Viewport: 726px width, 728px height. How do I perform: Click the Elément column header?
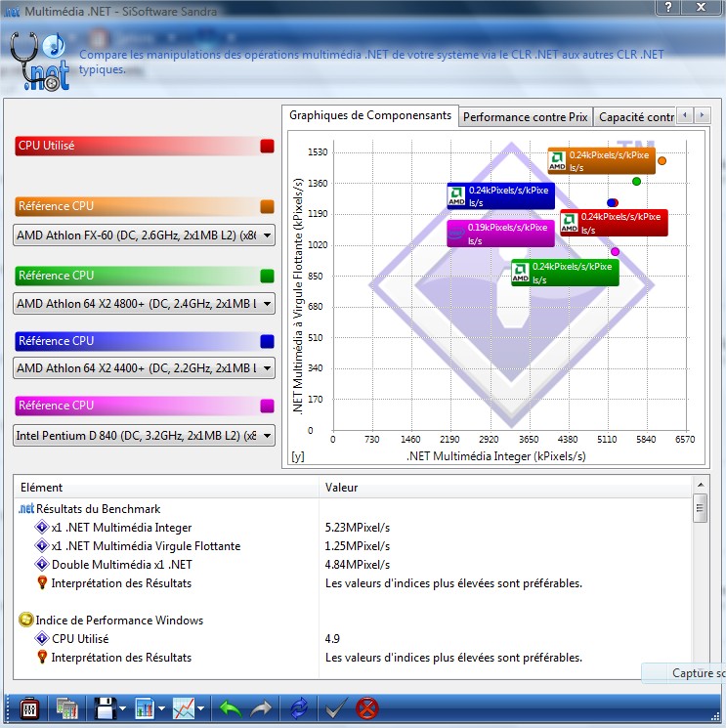(x=167, y=488)
